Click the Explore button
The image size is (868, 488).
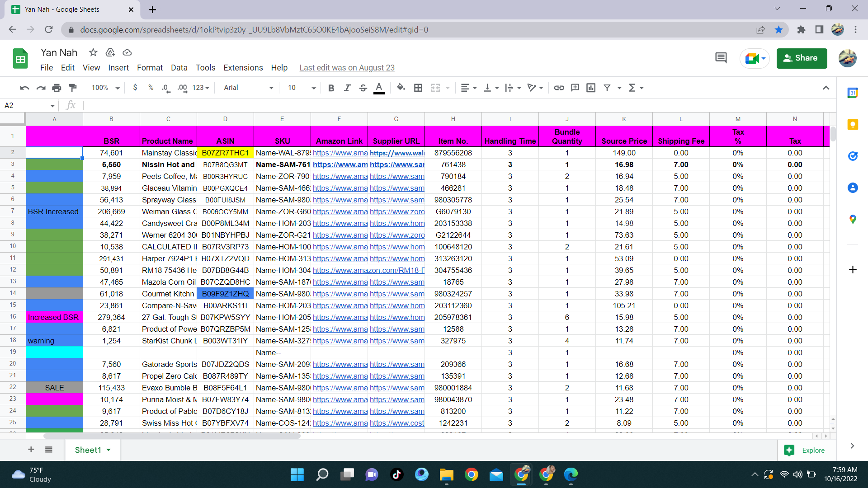pyautogui.click(x=807, y=450)
